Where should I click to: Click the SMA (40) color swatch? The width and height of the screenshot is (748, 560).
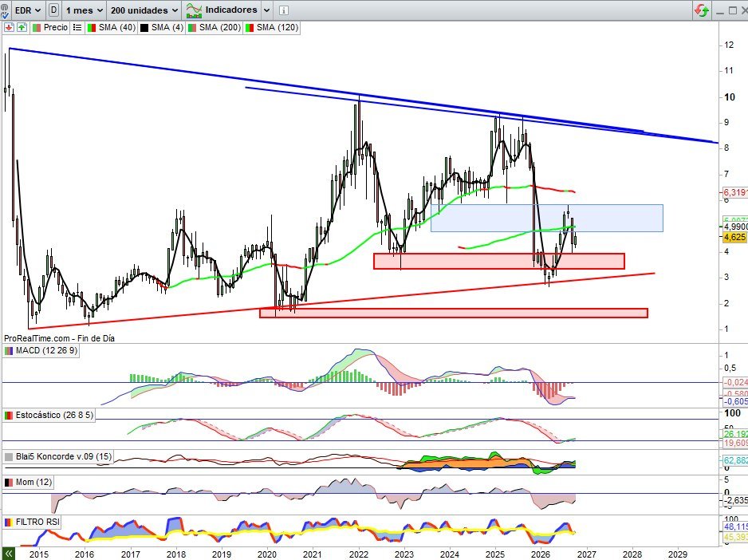[92, 28]
